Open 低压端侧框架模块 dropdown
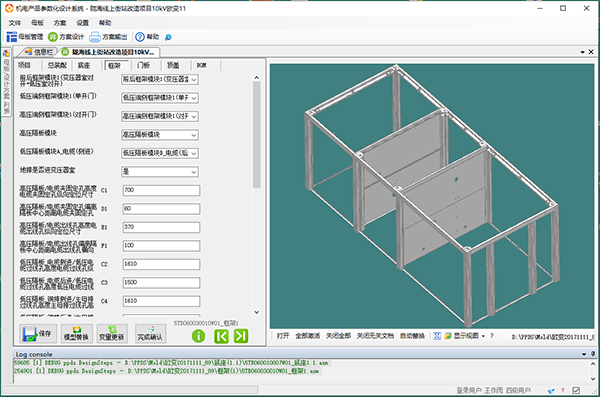This screenshot has height=397, width=600. [160, 98]
